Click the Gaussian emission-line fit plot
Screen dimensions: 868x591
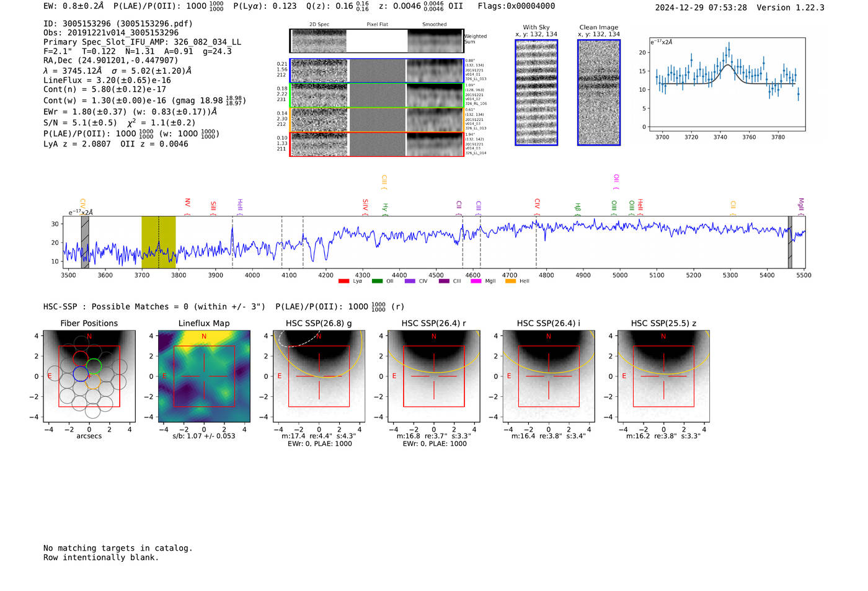[x=727, y=84]
